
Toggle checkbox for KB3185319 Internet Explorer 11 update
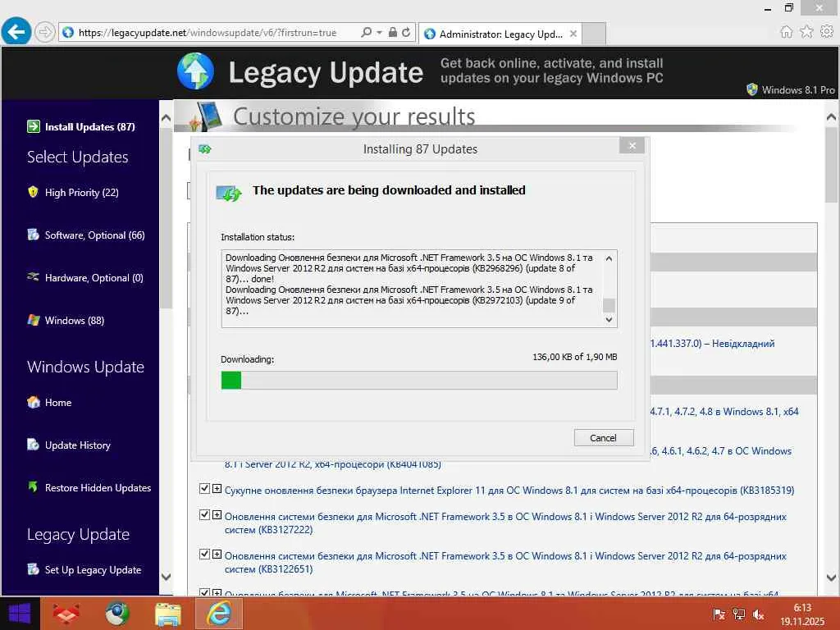(x=204, y=488)
